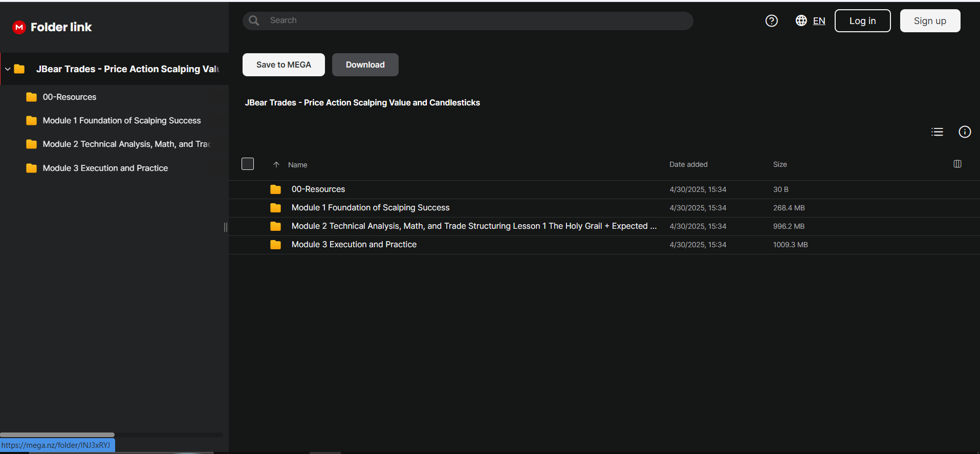Click the sort arrow beside Name

pos(276,164)
